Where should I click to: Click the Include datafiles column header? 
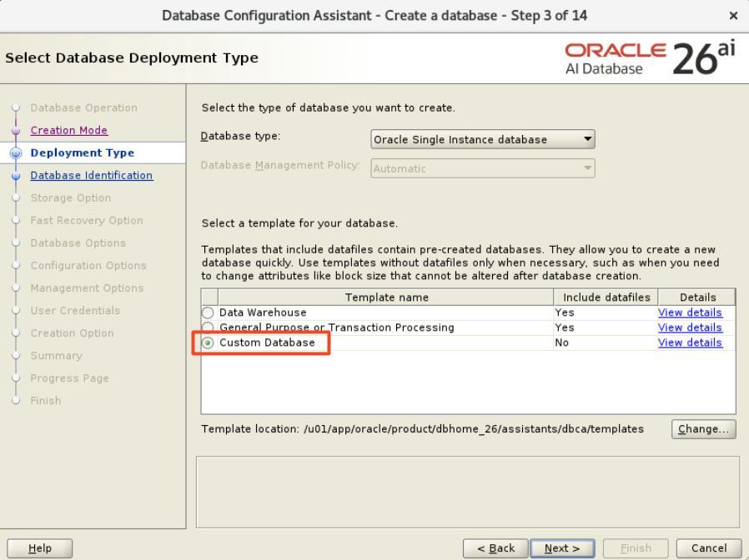[x=606, y=297]
